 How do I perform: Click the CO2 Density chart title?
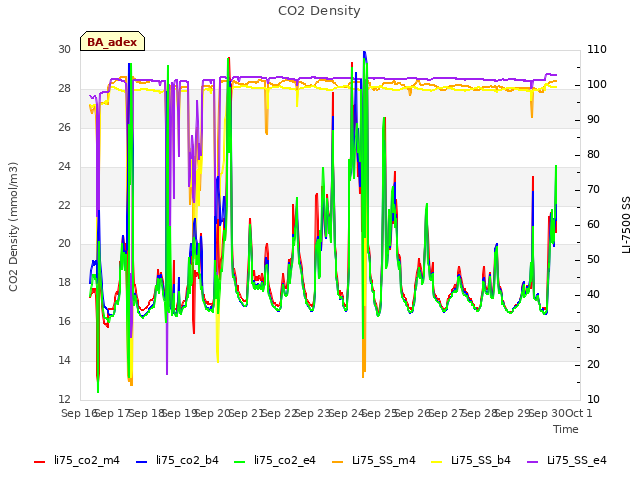click(319, 11)
